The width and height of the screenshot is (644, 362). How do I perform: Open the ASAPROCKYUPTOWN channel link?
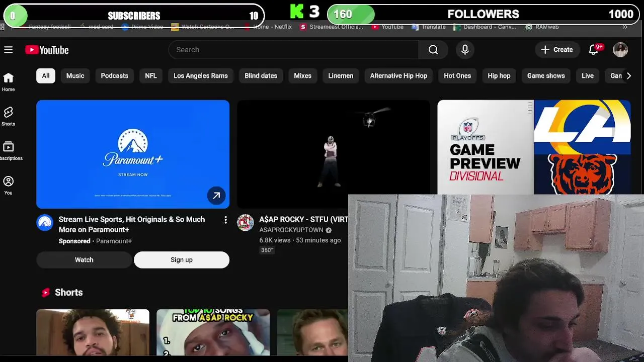[291, 230]
